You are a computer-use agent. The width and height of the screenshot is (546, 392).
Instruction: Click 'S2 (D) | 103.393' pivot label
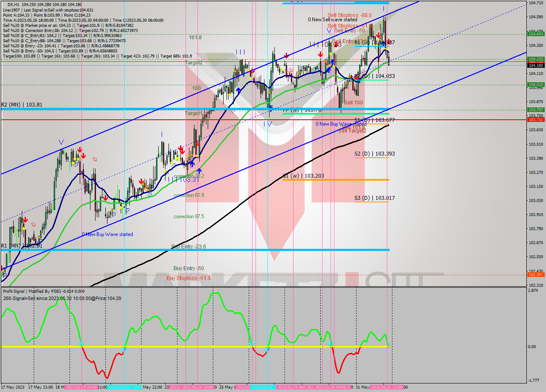(375, 153)
